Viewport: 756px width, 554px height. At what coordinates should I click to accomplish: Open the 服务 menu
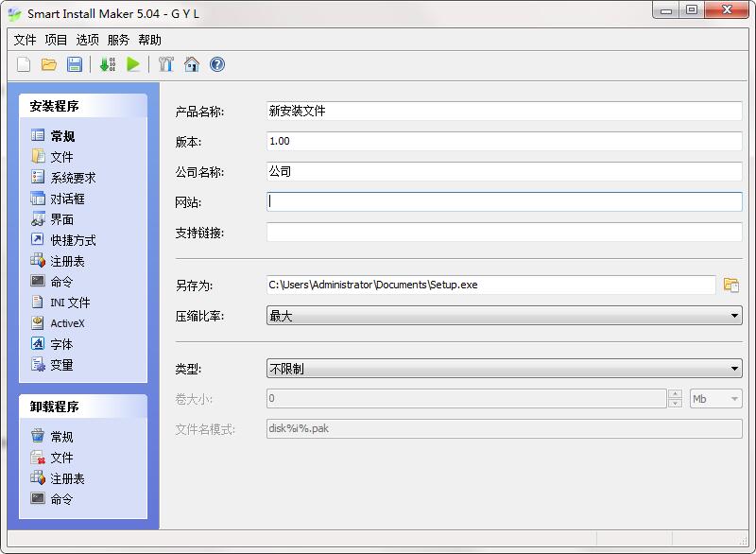[x=117, y=40]
